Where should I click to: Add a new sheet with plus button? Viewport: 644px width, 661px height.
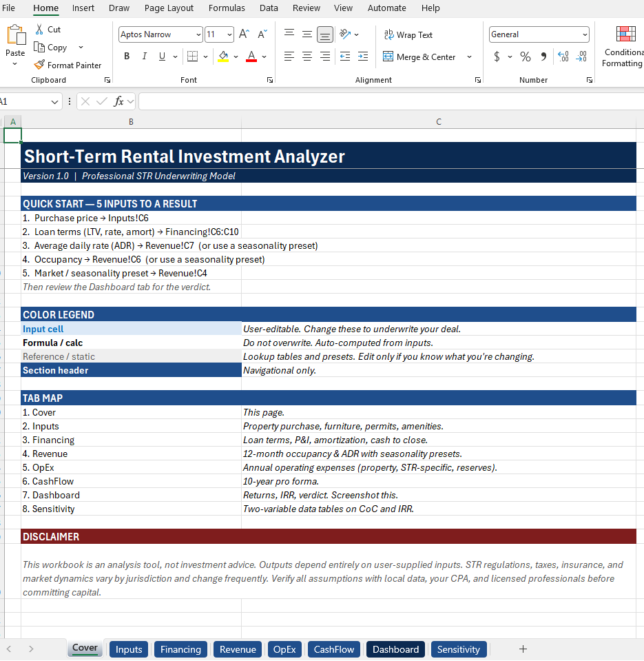click(523, 649)
